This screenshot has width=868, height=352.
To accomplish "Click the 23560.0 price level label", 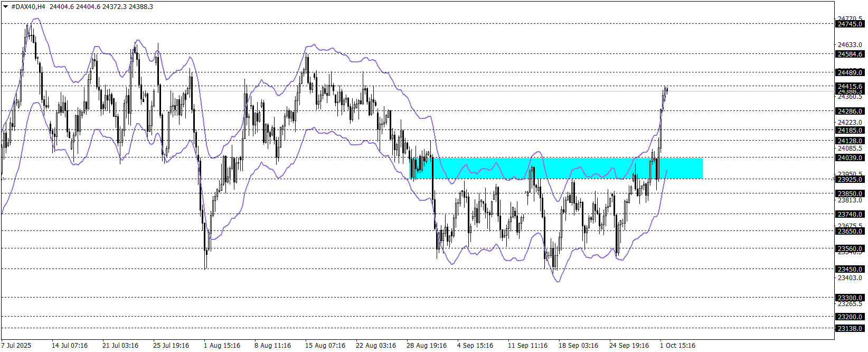I will [x=850, y=249].
